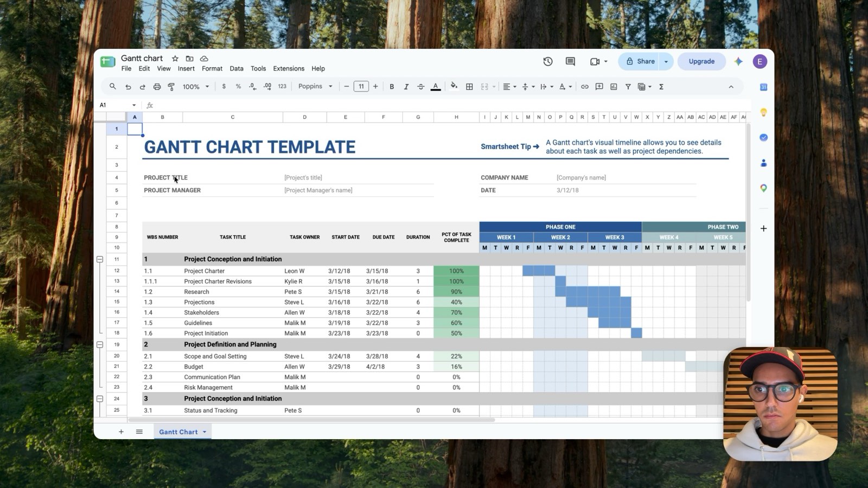The height and width of the screenshot is (488, 868).
Task: Collapse the row group at row 19
Action: 100,345
